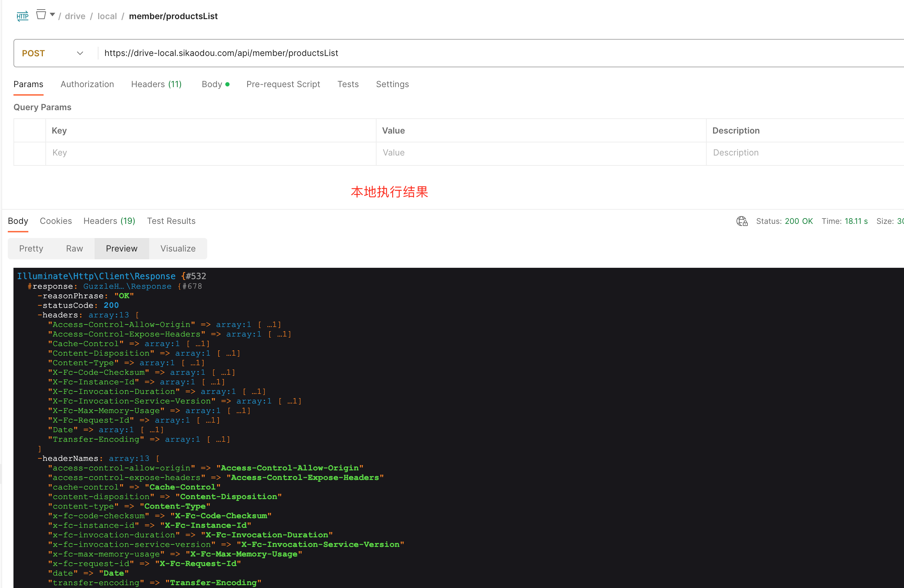
Task: Click the '18.11 s' response time
Action: point(856,221)
